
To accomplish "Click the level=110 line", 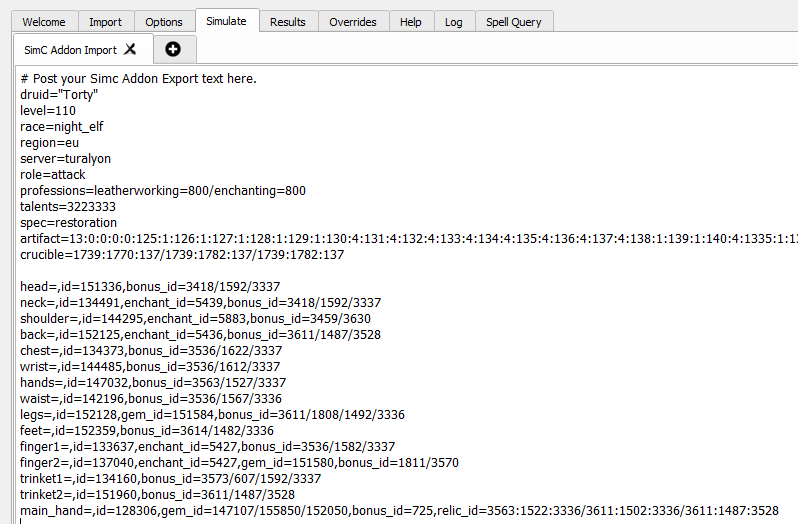I will [48, 110].
